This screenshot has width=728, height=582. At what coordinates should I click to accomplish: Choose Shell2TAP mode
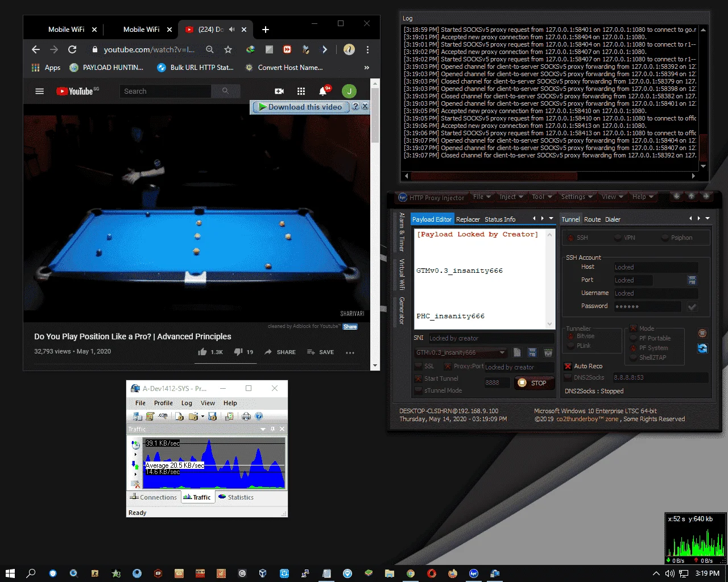pos(648,357)
